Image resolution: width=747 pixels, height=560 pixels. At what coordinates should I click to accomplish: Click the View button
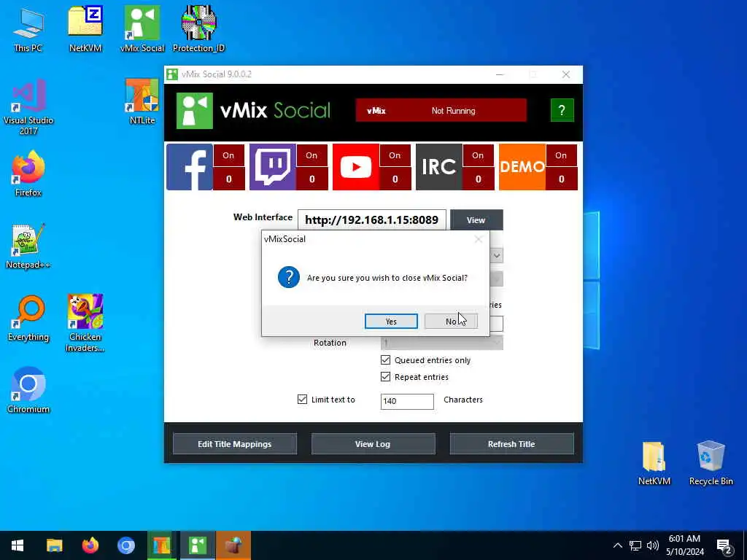click(x=476, y=219)
